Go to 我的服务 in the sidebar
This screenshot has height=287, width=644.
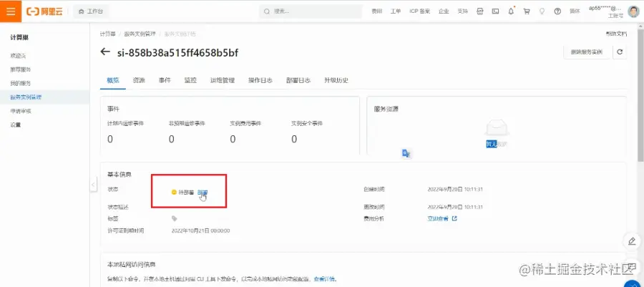pyautogui.click(x=21, y=83)
